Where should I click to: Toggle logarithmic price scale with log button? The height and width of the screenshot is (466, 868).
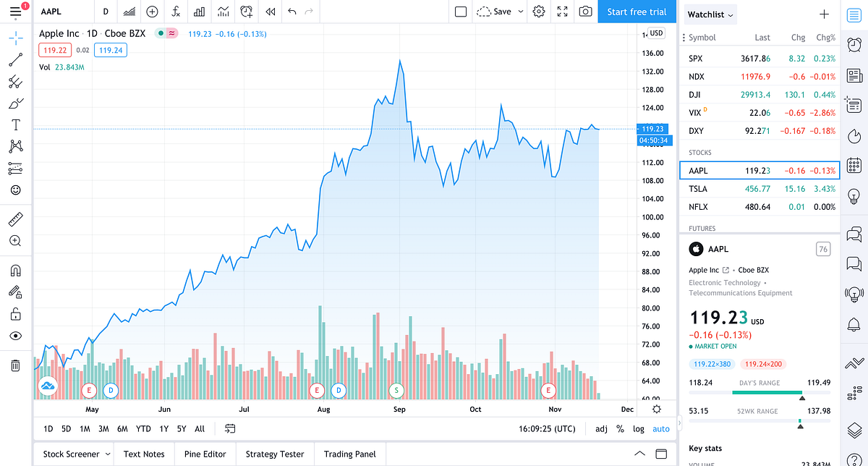click(x=638, y=428)
